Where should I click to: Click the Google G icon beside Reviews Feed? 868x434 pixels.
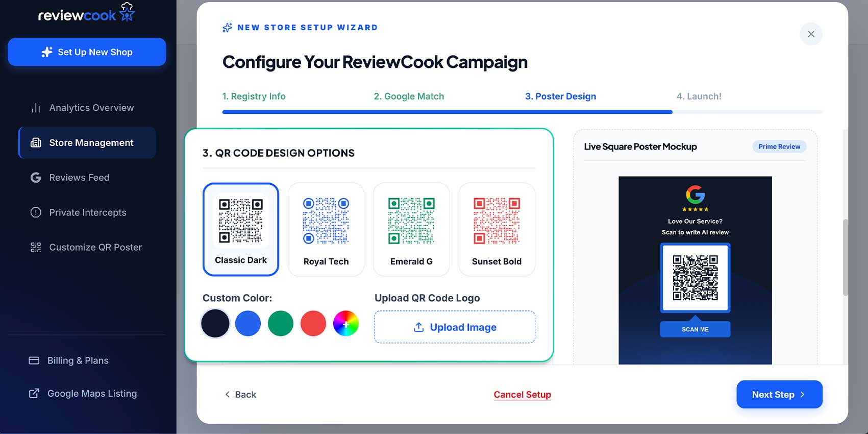coord(36,178)
